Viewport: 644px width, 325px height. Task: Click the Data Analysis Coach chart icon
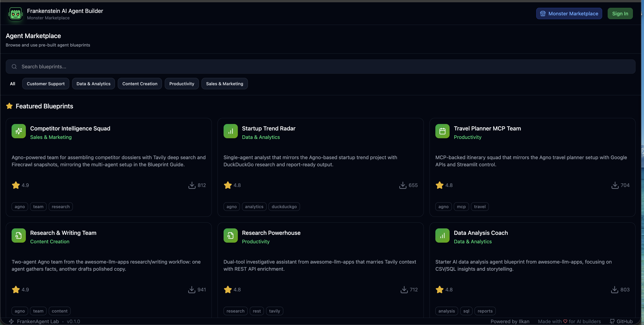coord(442,236)
